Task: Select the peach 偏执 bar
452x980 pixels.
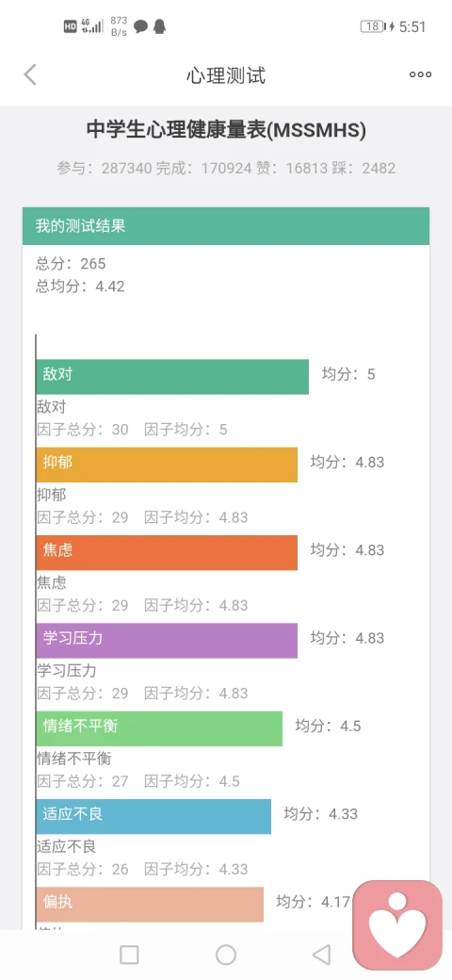Action: click(150, 905)
